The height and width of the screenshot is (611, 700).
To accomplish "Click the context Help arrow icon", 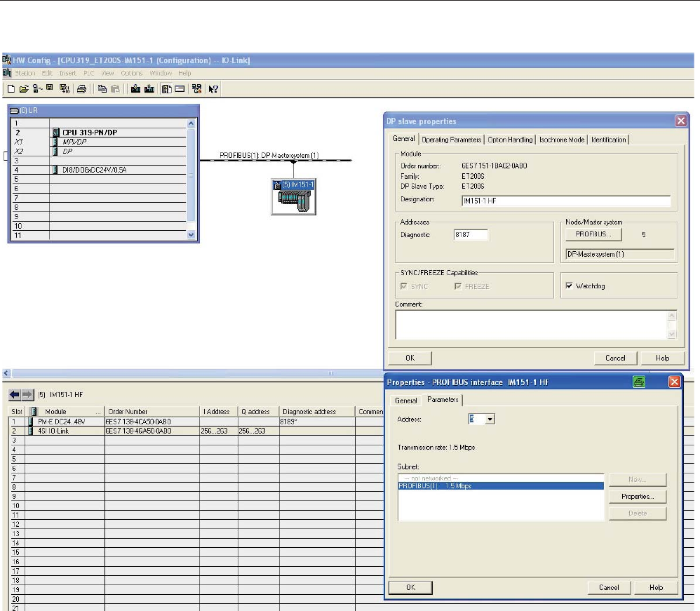I will pos(213,89).
